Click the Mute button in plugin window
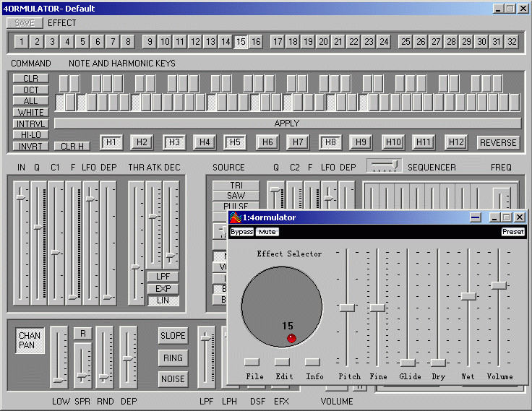The width and height of the screenshot is (532, 411). tap(267, 232)
